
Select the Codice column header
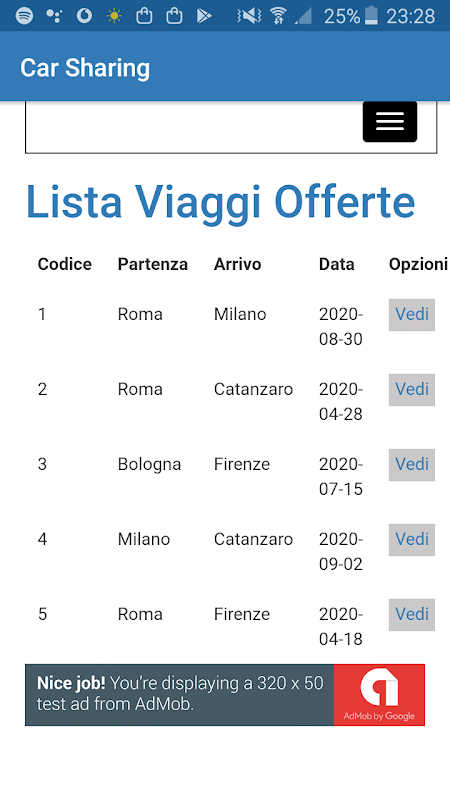point(65,264)
